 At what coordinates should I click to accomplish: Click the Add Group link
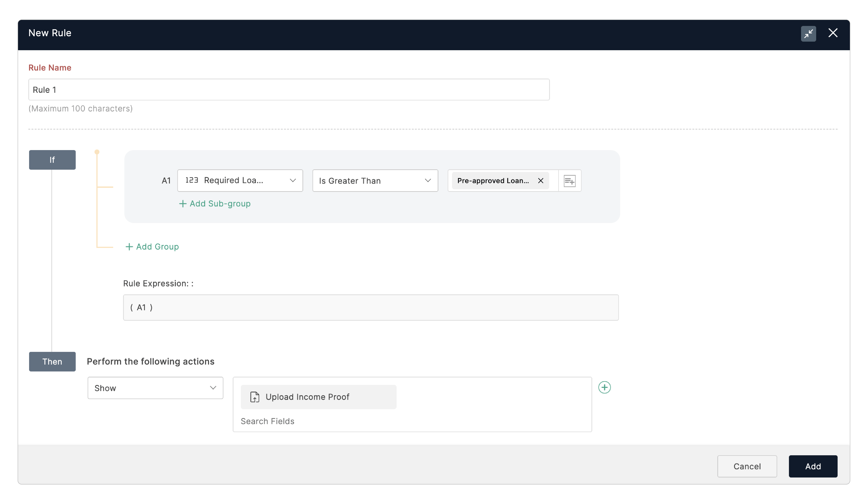pos(157,246)
